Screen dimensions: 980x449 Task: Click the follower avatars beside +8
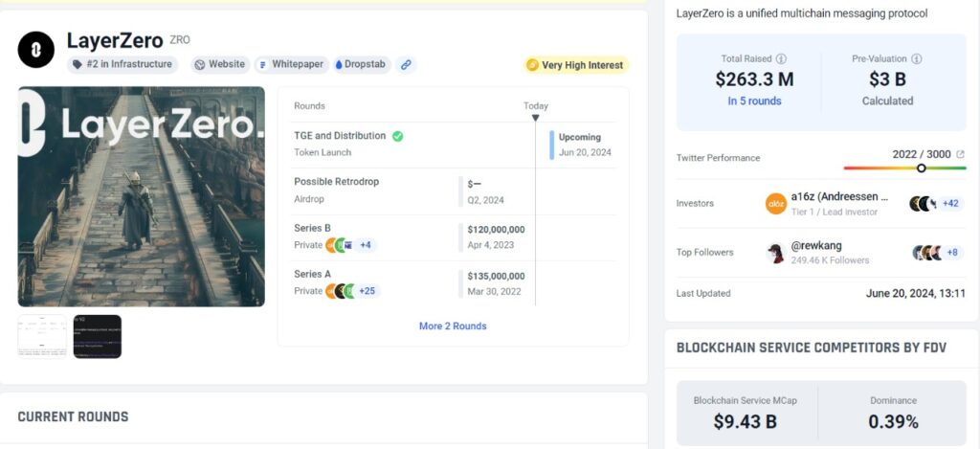tap(926, 253)
